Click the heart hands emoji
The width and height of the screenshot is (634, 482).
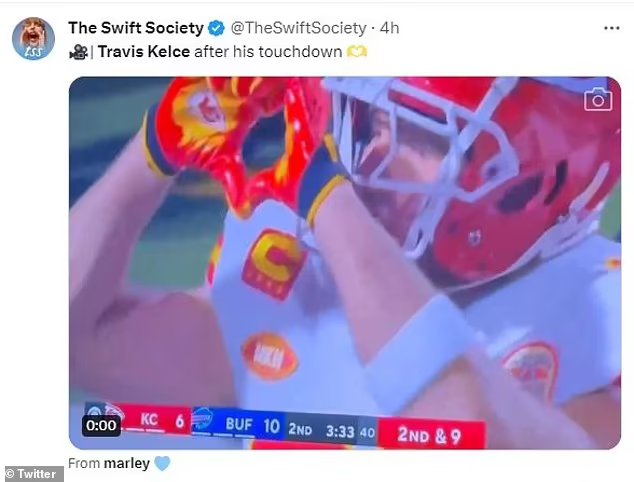pyautogui.click(x=357, y=52)
